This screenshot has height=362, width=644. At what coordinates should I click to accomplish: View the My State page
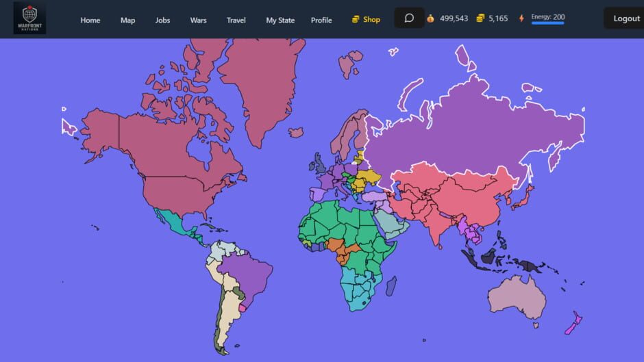280,20
